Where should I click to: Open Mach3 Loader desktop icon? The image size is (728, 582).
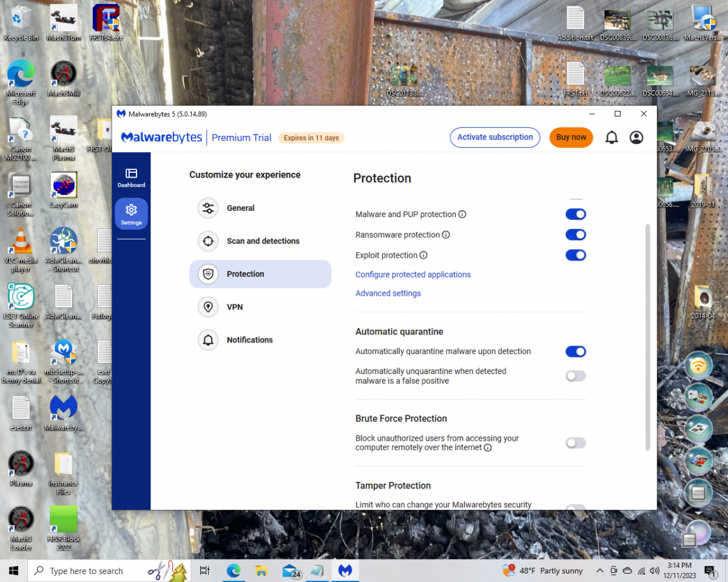(21, 528)
